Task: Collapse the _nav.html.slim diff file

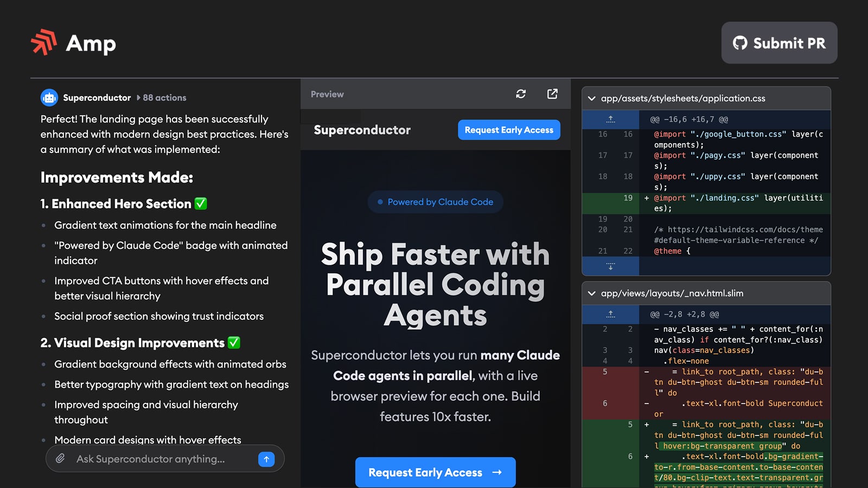Action: pyautogui.click(x=591, y=293)
